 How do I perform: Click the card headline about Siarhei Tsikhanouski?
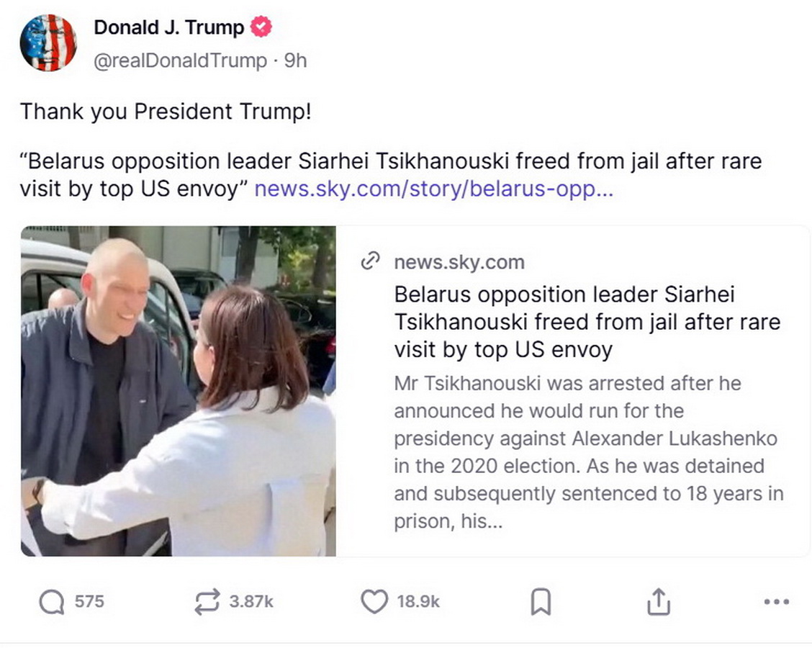pyautogui.click(x=587, y=322)
